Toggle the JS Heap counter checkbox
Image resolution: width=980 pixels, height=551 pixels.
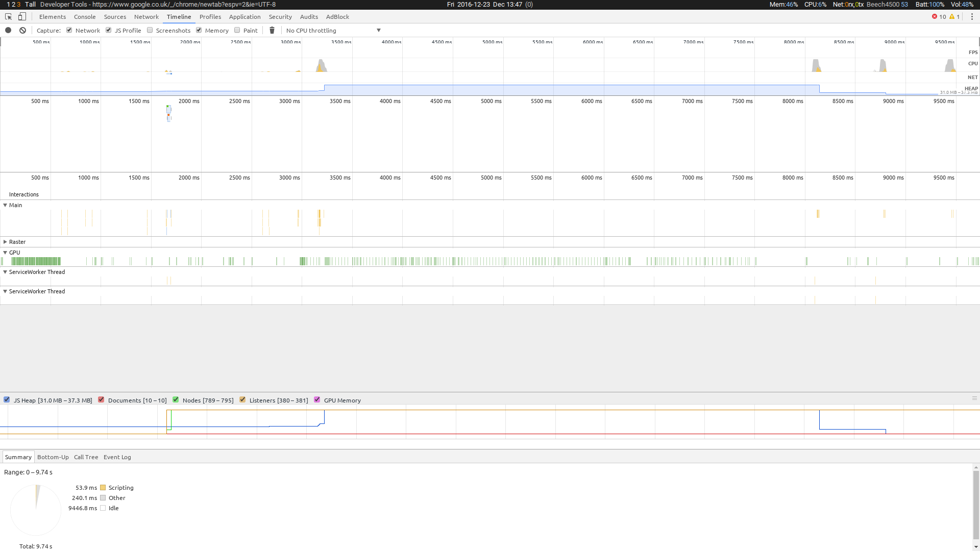[7, 400]
